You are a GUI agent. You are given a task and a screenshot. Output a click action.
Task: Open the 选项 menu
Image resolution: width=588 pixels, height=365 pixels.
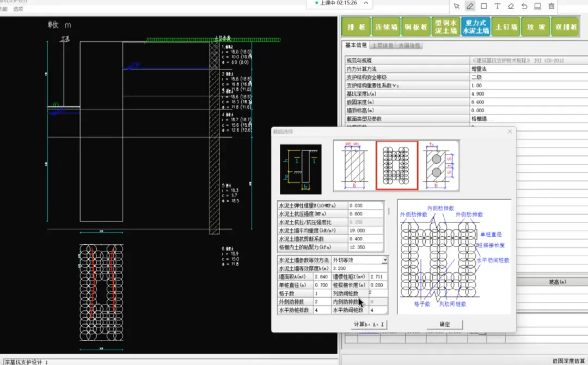tap(18, 9)
